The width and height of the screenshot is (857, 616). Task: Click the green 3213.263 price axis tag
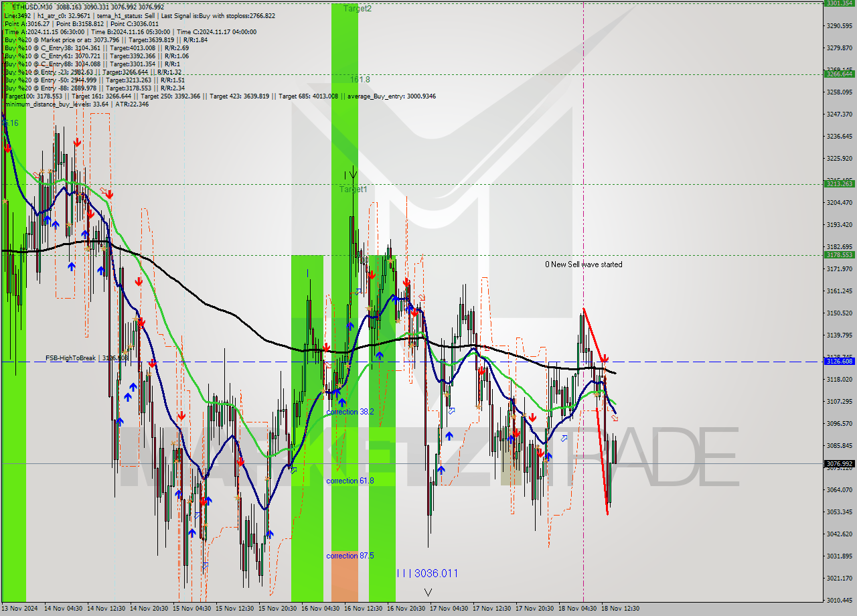840,183
